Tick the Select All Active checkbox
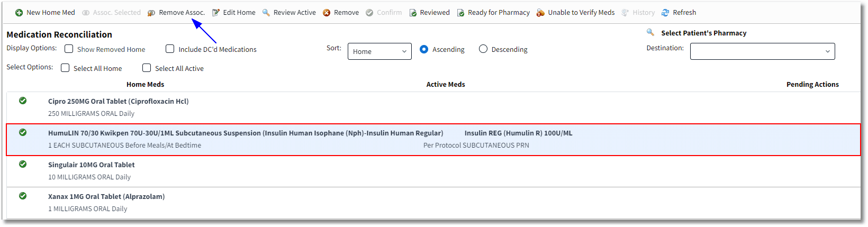Image resolution: width=868 pixels, height=227 pixels. (x=147, y=68)
